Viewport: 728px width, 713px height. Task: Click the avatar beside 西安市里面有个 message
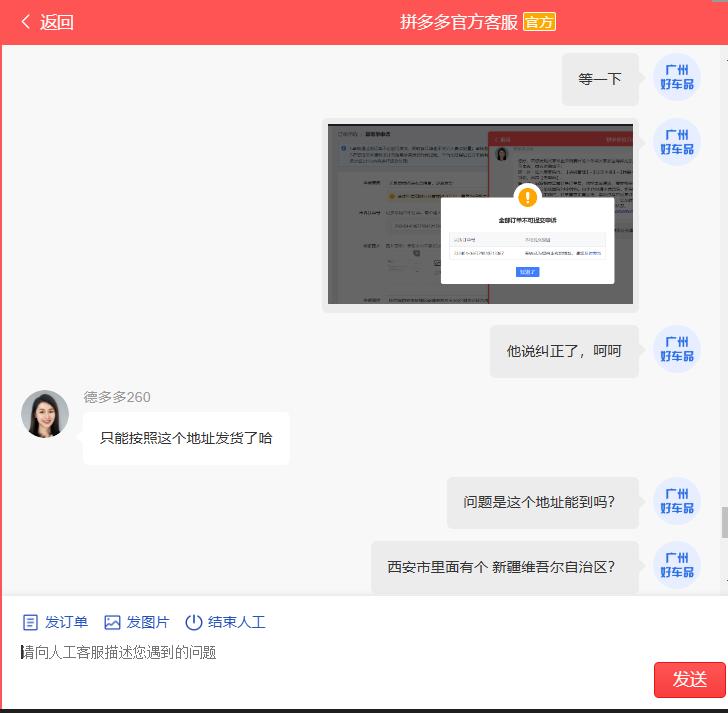[676, 565]
